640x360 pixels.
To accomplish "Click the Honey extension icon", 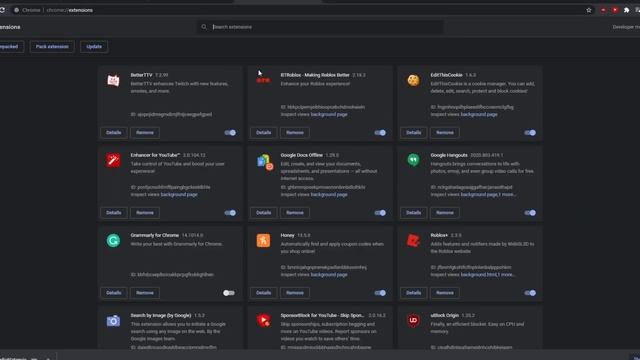I will point(263,240).
